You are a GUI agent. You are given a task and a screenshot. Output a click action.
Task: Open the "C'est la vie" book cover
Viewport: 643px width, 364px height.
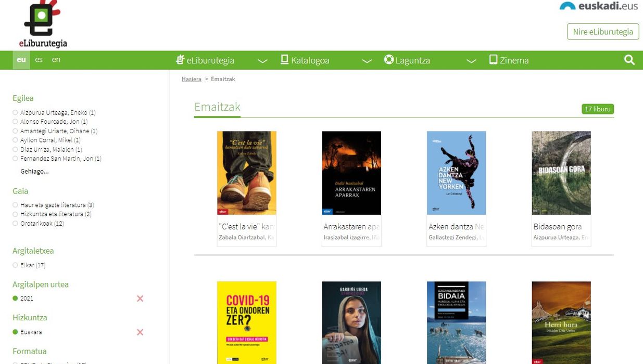(x=247, y=173)
